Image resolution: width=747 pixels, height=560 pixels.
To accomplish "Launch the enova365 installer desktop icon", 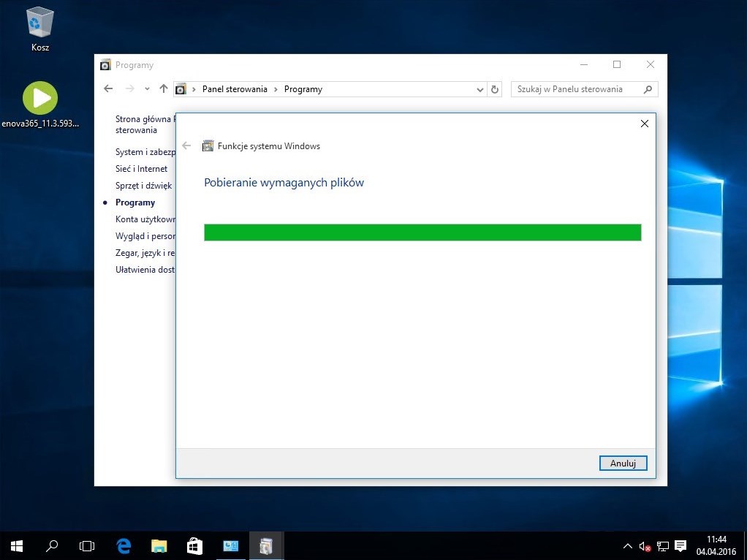I will 40,99.
